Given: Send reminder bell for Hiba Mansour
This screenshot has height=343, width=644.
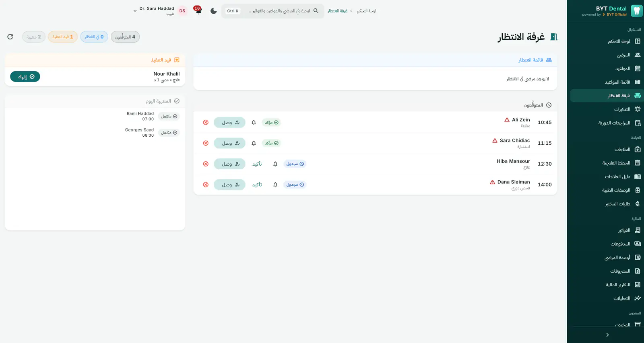Looking at the screenshot, I should [x=275, y=164].
